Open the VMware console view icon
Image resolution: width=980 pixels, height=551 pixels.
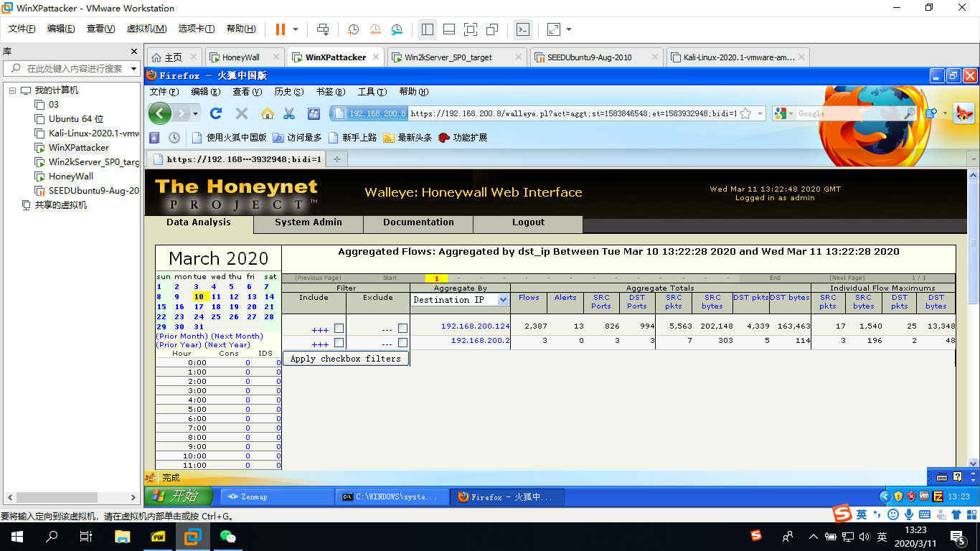pyautogui.click(x=524, y=29)
